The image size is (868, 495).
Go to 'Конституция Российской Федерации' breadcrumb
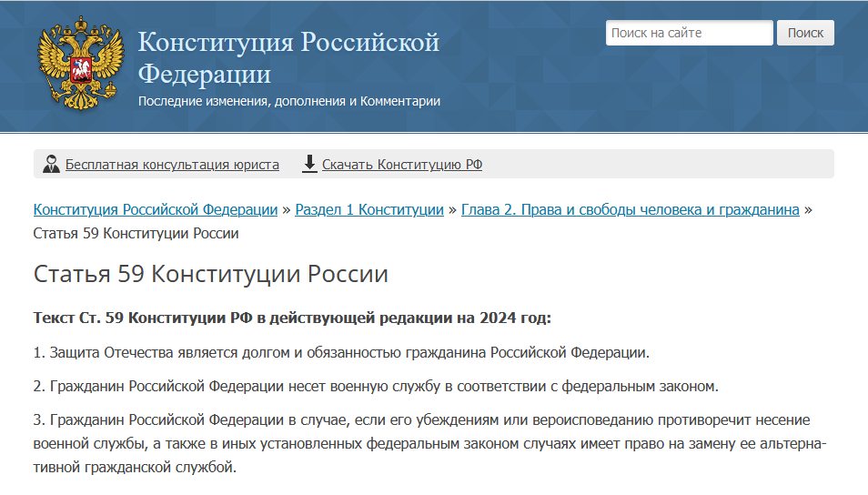tap(156, 210)
